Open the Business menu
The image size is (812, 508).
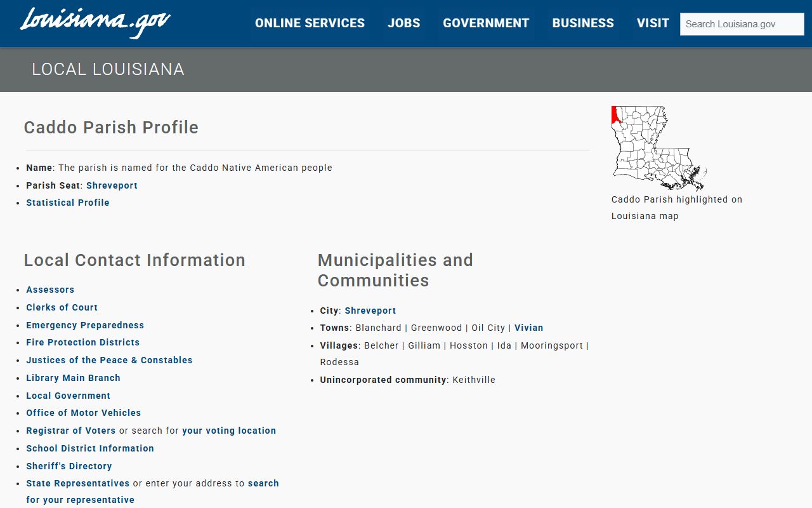583,23
